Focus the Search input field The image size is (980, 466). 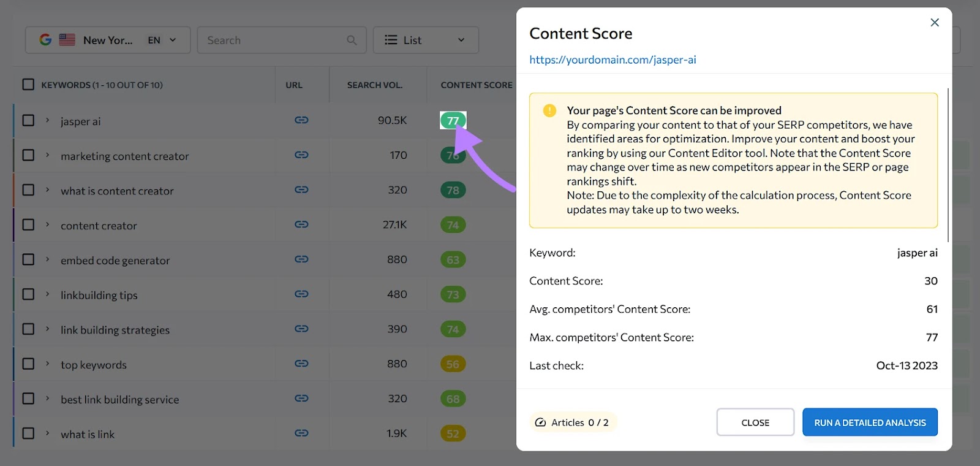282,40
